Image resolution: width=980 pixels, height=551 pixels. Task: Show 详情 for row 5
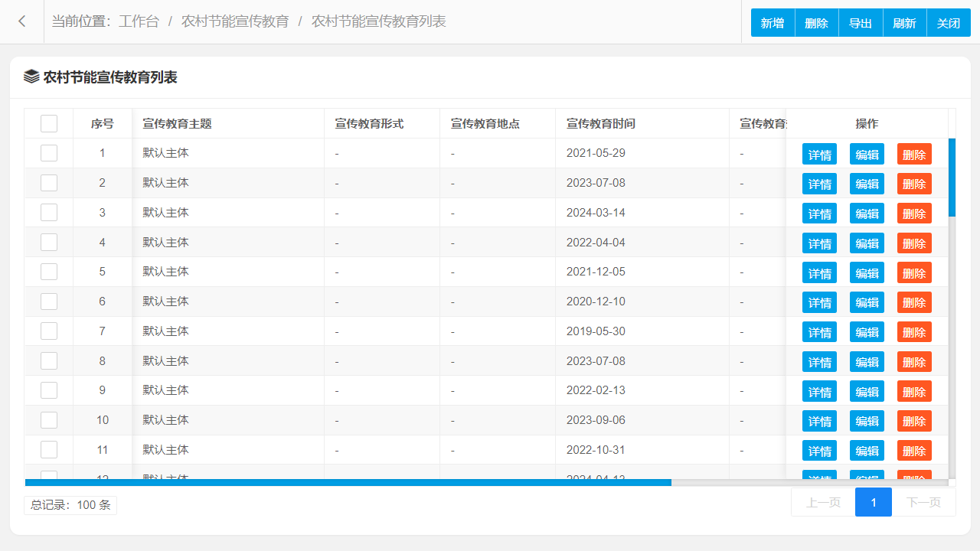point(819,272)
